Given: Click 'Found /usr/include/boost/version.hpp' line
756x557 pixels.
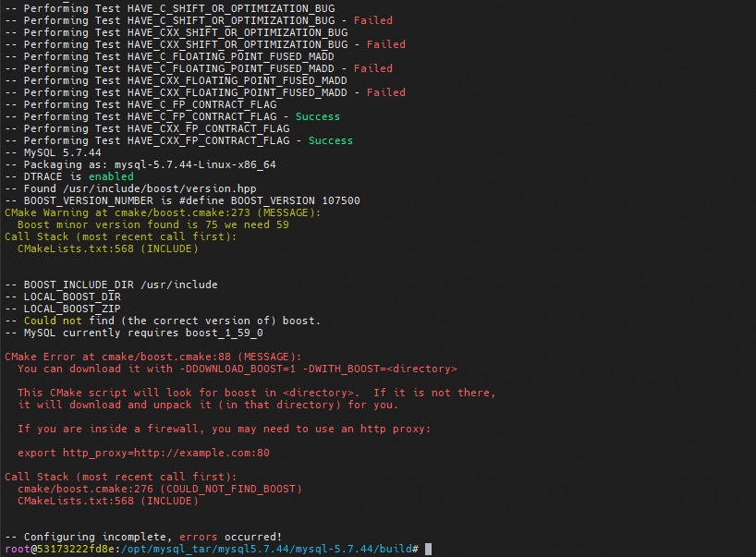Looking at the screenshot, I should pos(130,188).
